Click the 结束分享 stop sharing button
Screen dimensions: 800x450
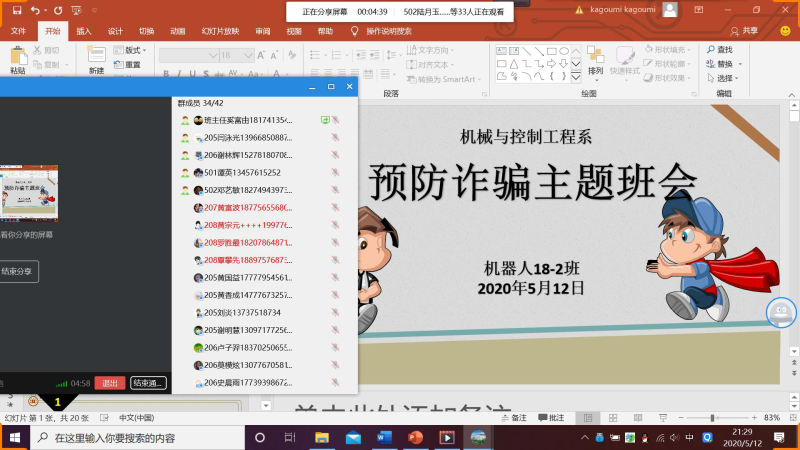pyautogui.click(x=17, y=270)
